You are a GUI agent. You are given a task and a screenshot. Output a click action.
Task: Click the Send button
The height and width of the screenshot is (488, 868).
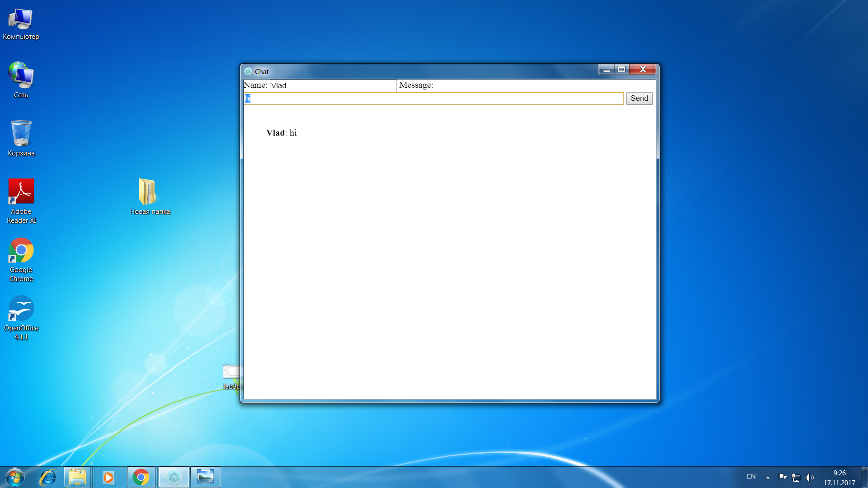tap(639, 99)
